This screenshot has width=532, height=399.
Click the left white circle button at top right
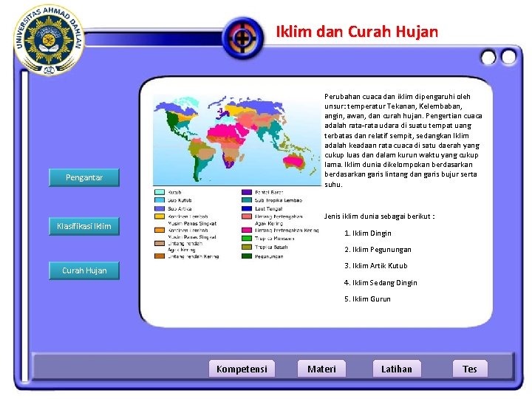[488, 58]
